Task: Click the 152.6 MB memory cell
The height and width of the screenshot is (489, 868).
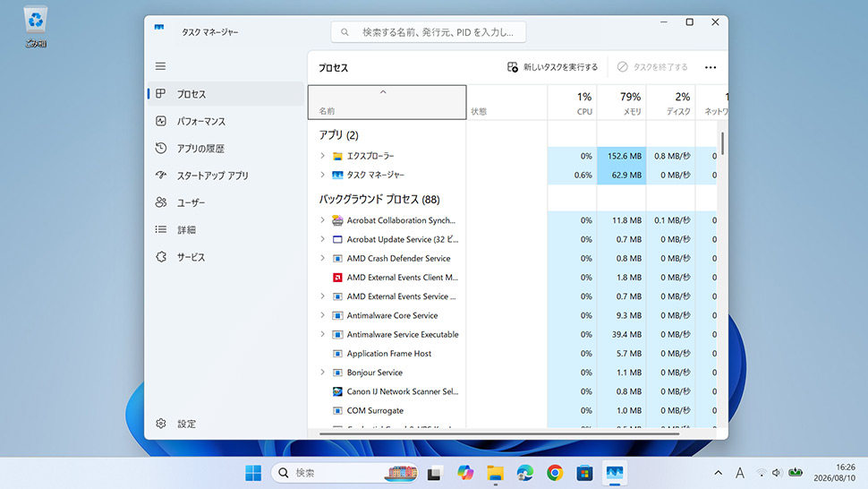Action: click(622, 156)
